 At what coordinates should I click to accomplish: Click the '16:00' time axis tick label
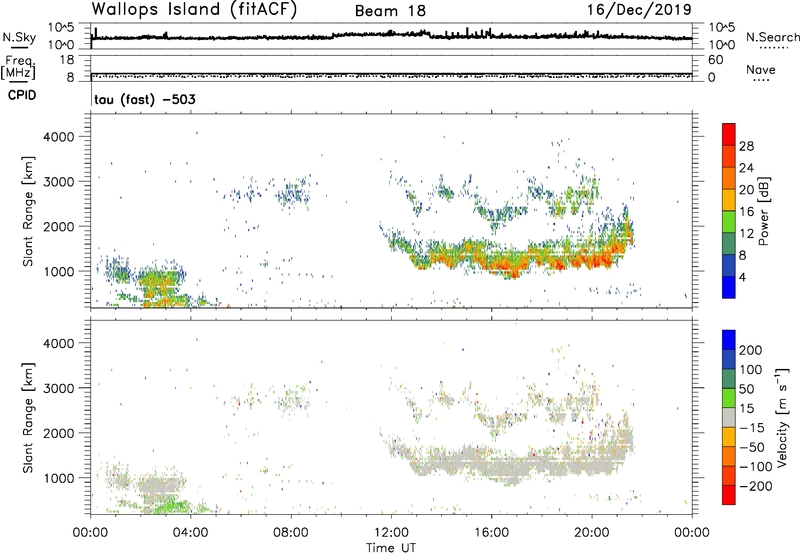491,533
